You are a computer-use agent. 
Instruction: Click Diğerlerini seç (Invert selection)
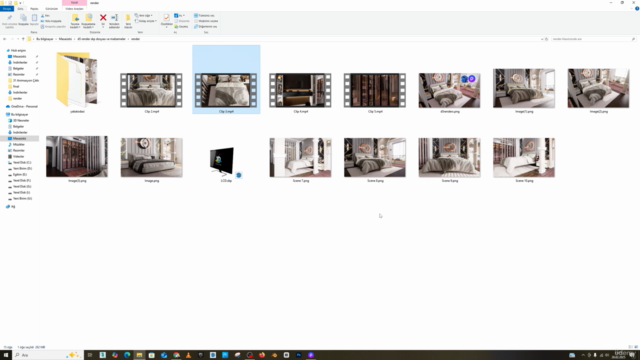pos(206,27)
